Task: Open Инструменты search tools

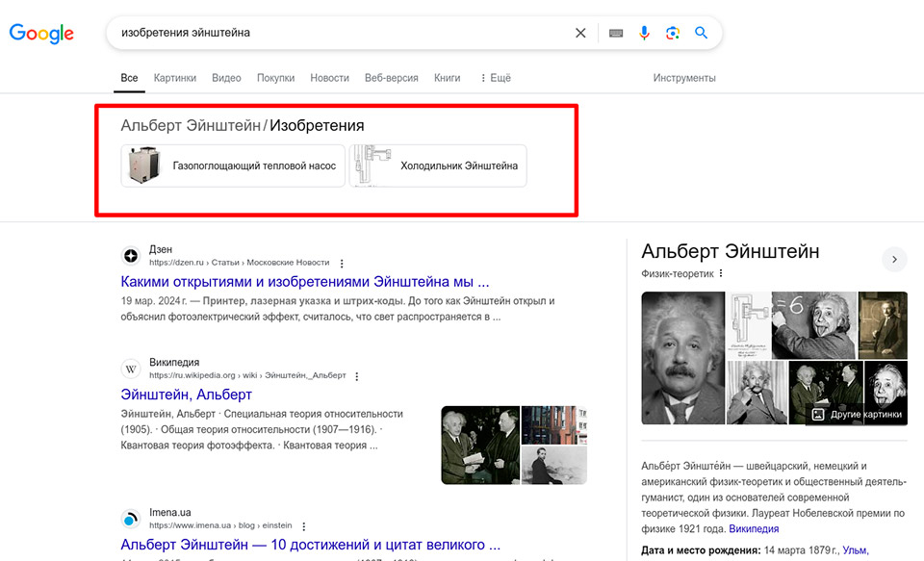Action: click(x=684, y=78)
